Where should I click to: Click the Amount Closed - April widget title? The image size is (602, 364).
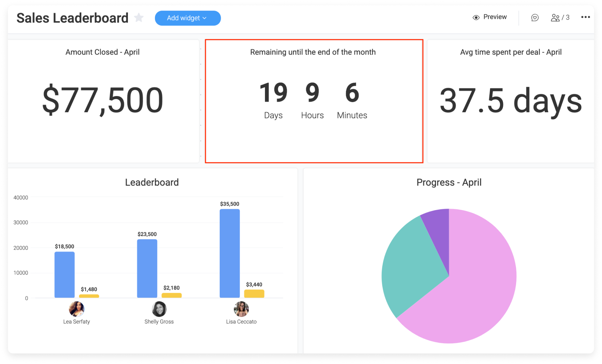pyautogui.click(x=103, y=52)
